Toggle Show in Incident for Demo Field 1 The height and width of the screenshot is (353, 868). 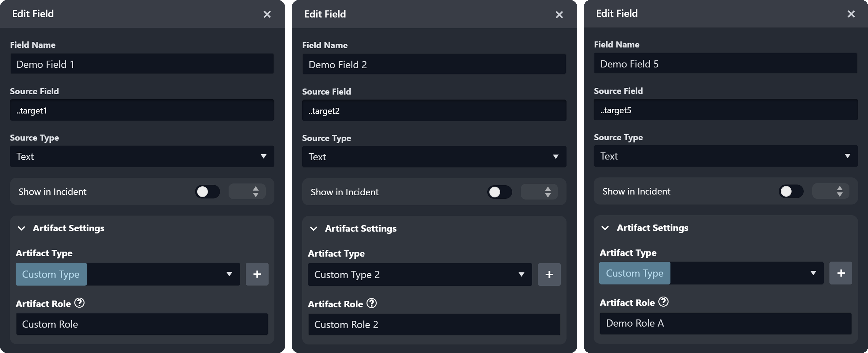click(207, 192)
